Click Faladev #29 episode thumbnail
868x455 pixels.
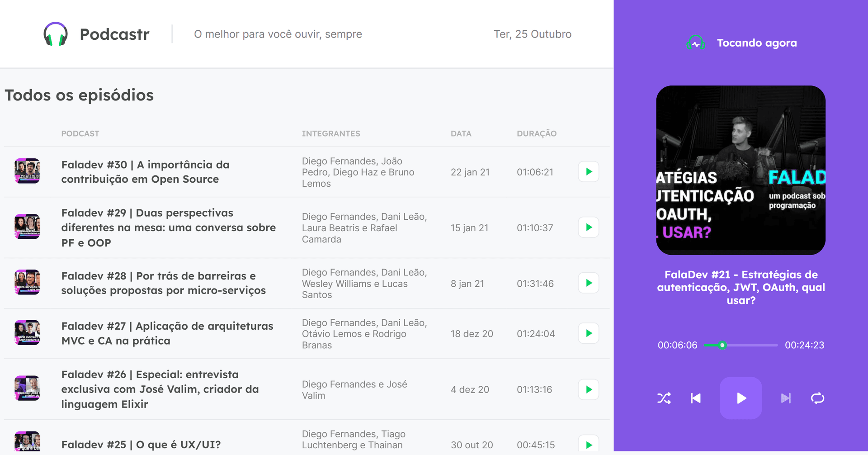tap(27, 227)
